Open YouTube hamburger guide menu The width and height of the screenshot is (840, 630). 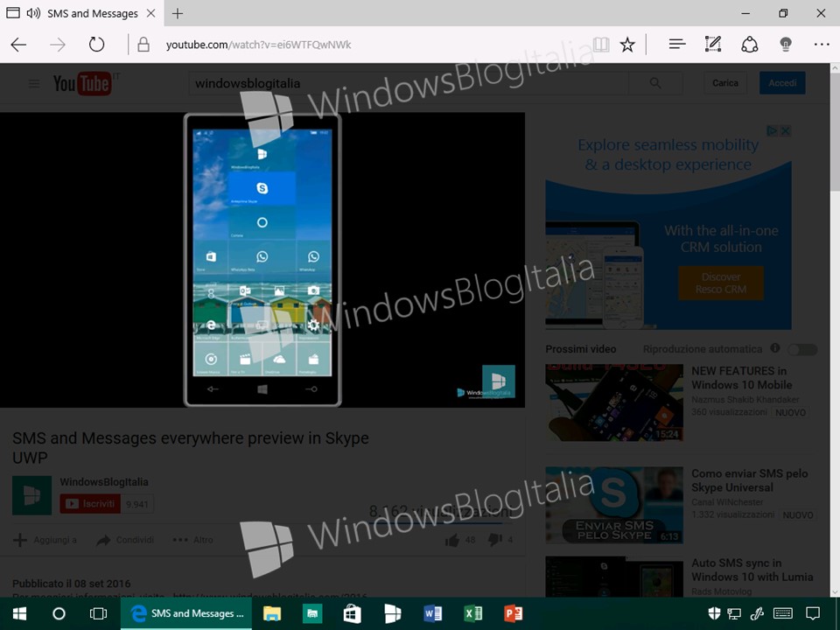[34, 84]
